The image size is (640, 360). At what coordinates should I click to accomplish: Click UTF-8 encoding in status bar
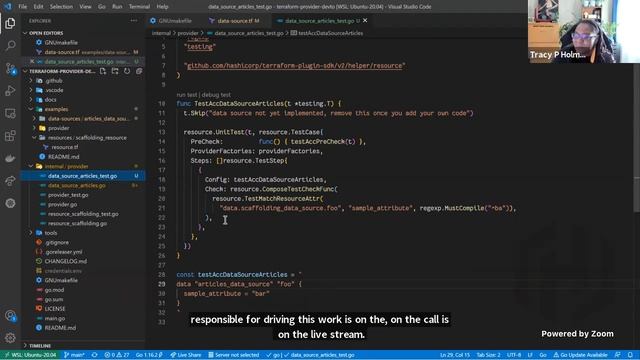click(514, 355)
